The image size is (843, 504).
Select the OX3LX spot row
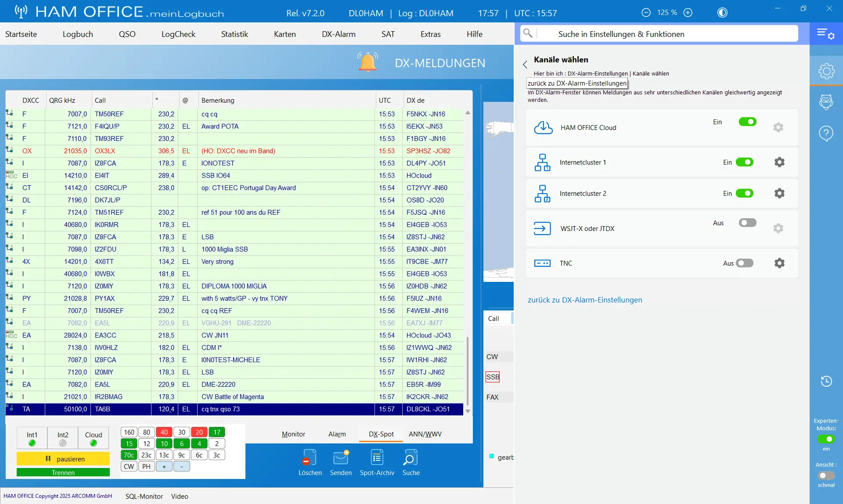pyautogui.click(x=234, y=151)
